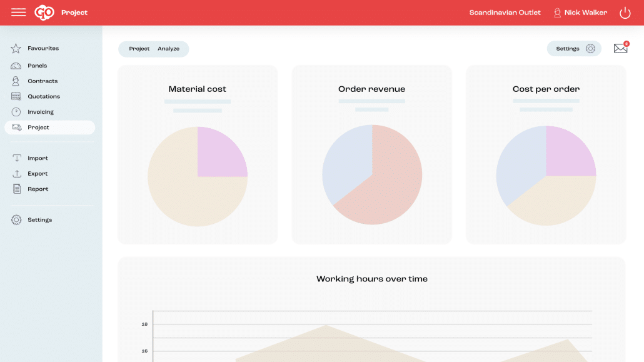The width and height of the screenshot is (644, 362).
Task: Click the Nick Walker user icon
Action: click(x=557, y=13)
